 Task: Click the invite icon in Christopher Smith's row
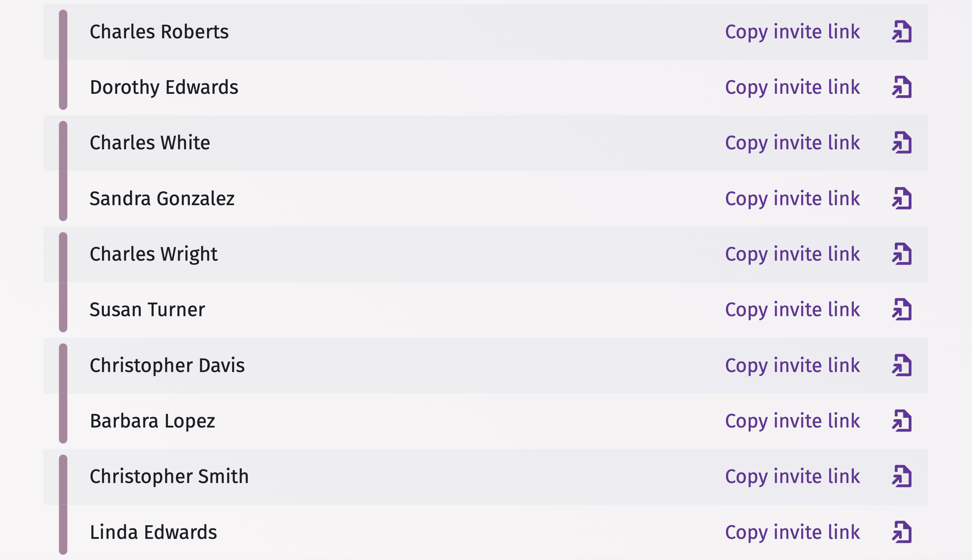901,476
